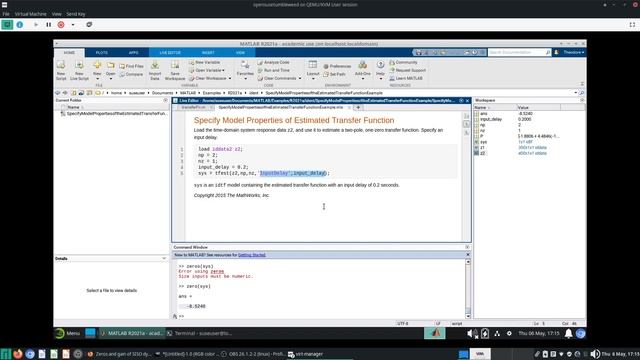
Task: Switch to the INSERT ribbon tab
Action: click(208, 53)
